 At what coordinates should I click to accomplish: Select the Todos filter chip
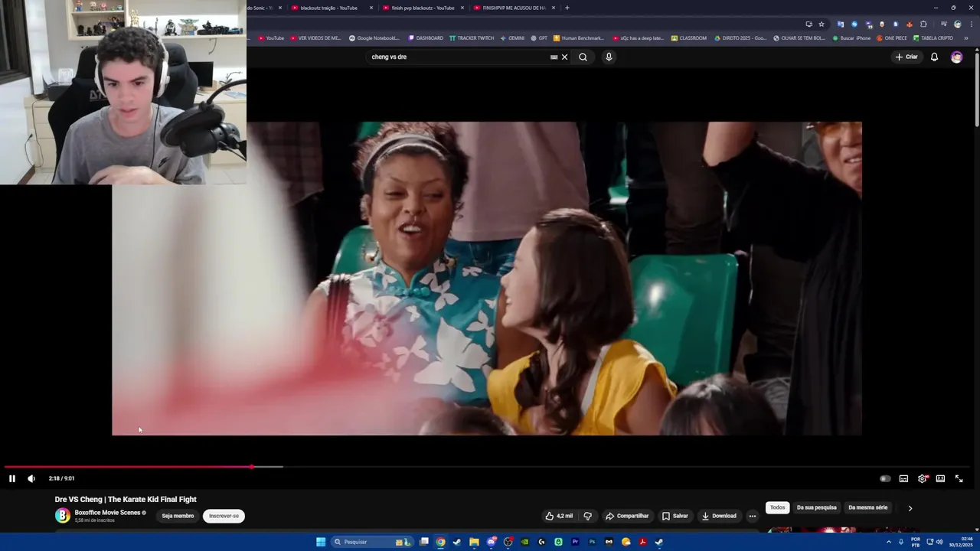(x=778, y=507)
